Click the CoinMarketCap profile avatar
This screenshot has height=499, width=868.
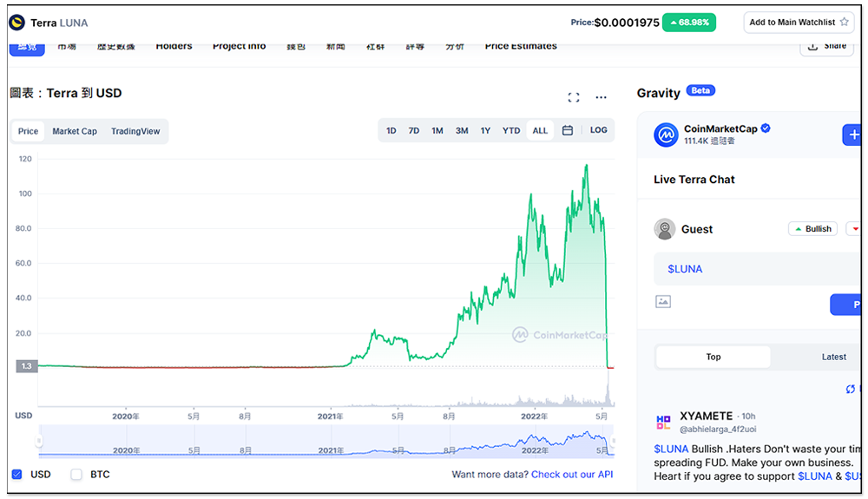coord(666,135)
